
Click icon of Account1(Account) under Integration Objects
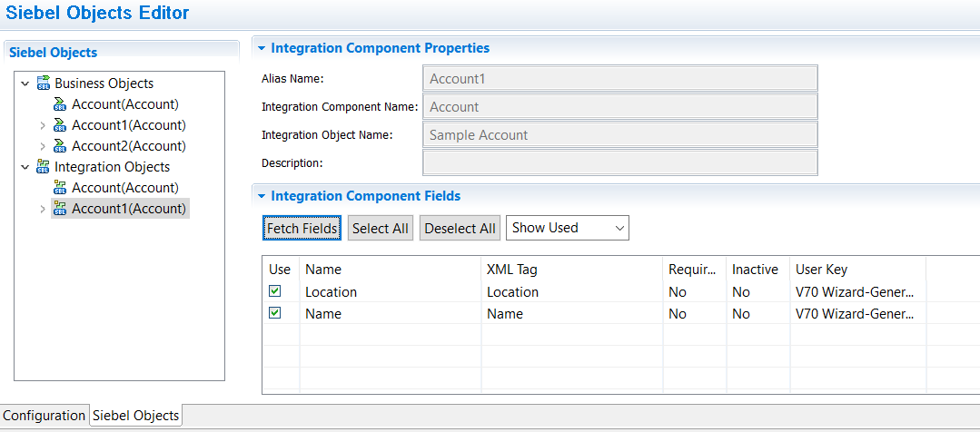tap(61, 209)
